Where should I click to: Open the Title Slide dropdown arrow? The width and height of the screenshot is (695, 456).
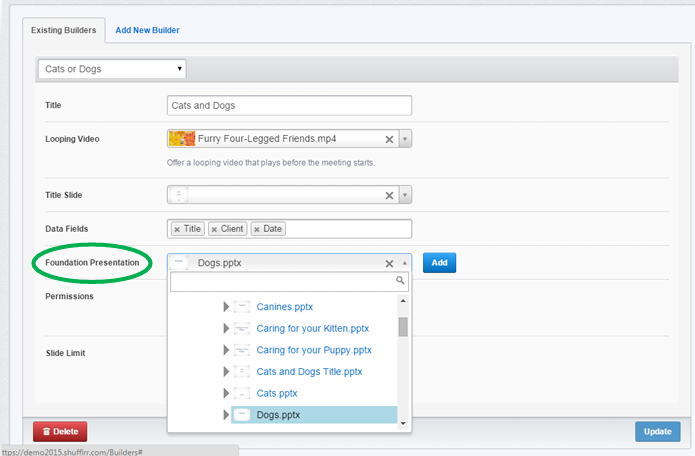click(x=405, y=195)
